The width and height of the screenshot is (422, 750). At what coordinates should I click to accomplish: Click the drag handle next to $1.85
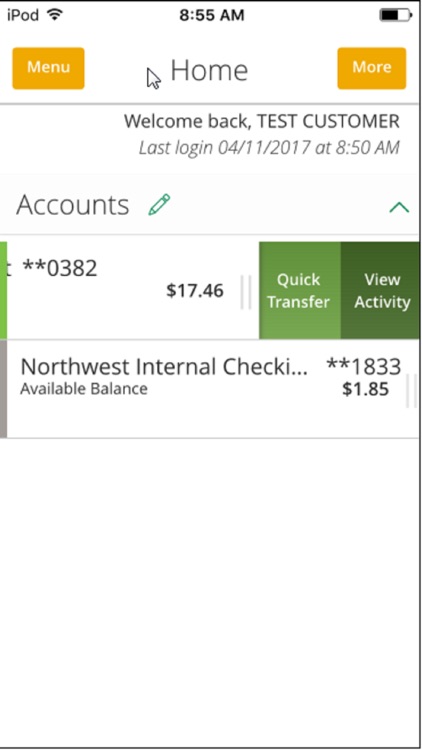(411, 391)
